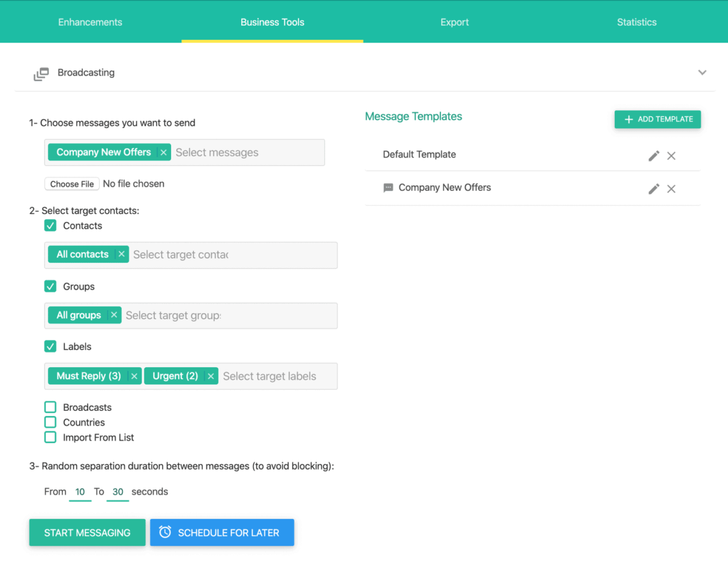Edit the Company New Offers template
Screen dimensions: 728x564
653,189
